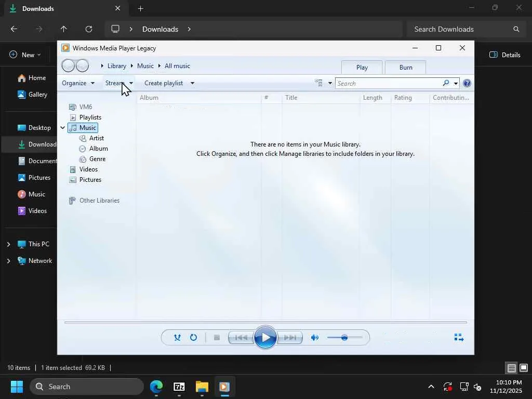Viewport: 532px width, 399px height.
Task: Open Home in Explorer sidebar
Action: pyautogui.click(x=32, y=78)
